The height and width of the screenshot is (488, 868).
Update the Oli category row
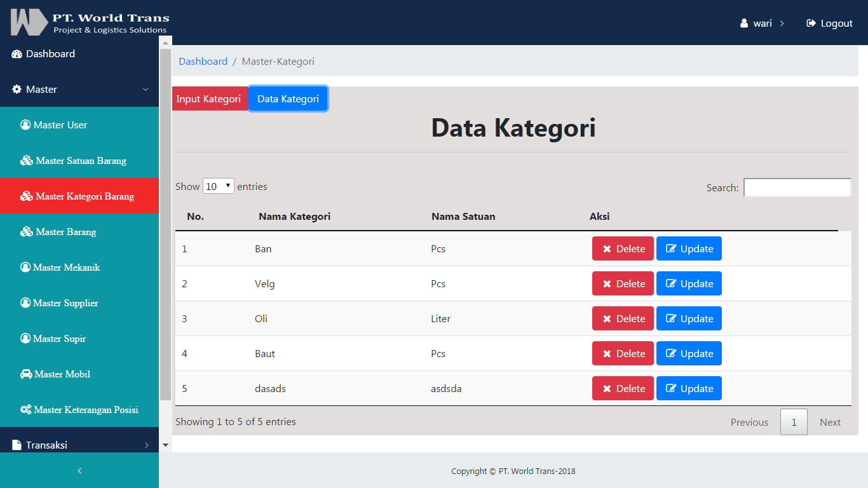click(689, 319)
